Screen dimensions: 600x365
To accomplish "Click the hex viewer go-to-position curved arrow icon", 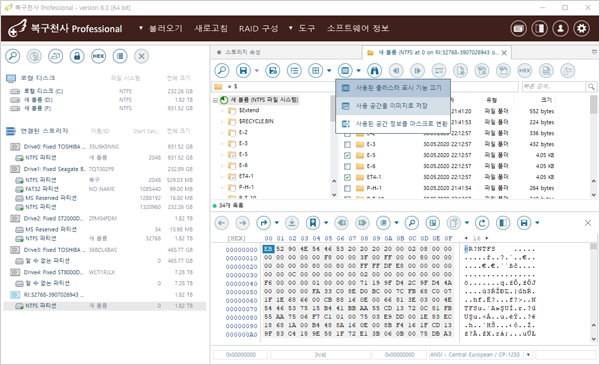I will tap(264, 223).
